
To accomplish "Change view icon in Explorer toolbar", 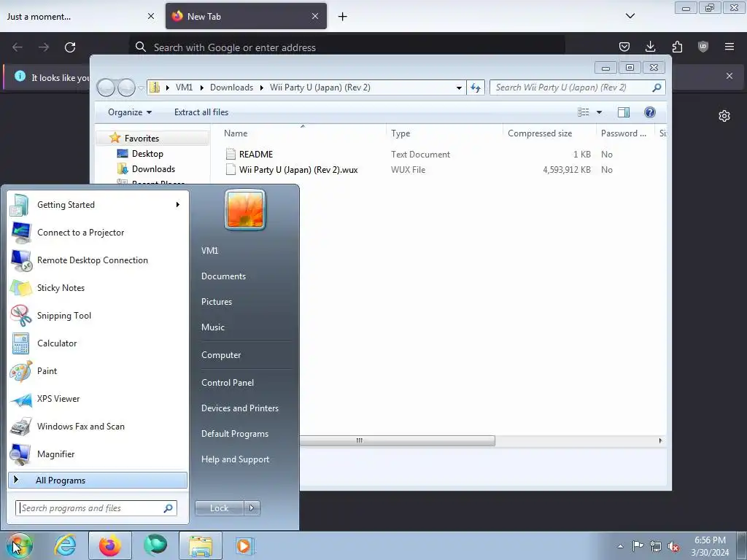I will point(584,112).
